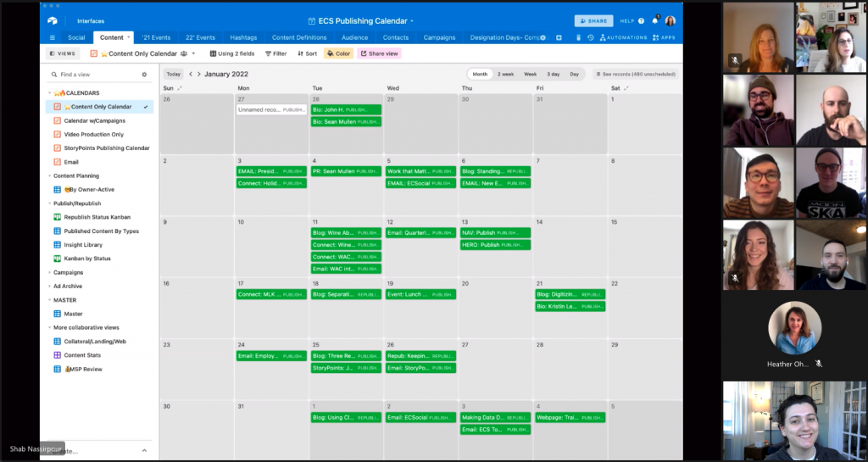Click the Today button
Viewport: 868px width, 462px height.
[x=173, y=75]
